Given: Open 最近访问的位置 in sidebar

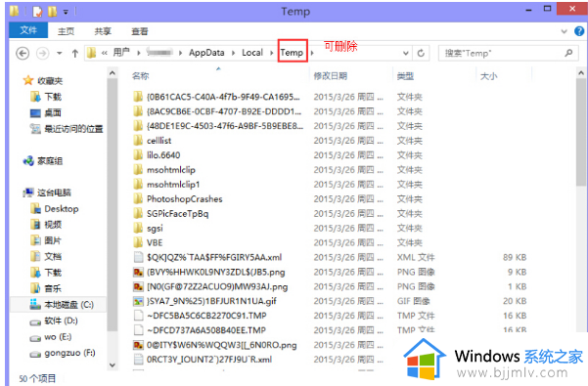Looking at the screenshot, I should pos(73,129).
